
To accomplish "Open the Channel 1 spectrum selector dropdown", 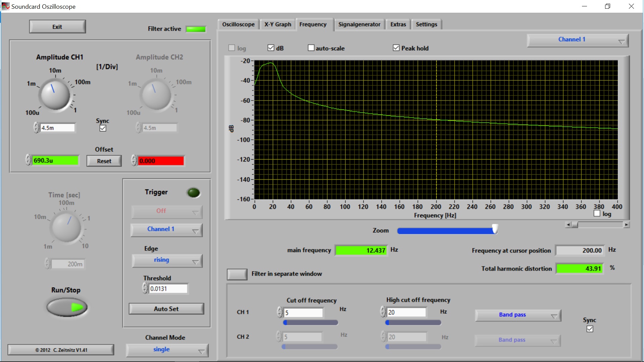I will (578, 40).
